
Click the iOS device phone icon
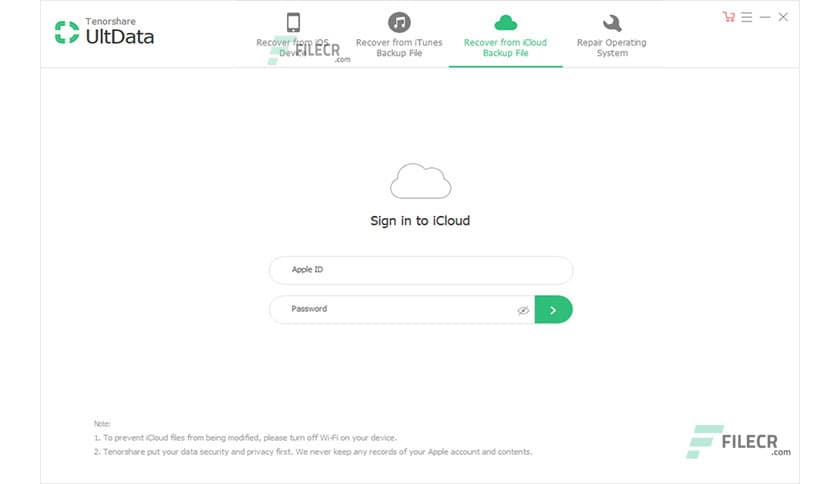(x=293, y=22)
